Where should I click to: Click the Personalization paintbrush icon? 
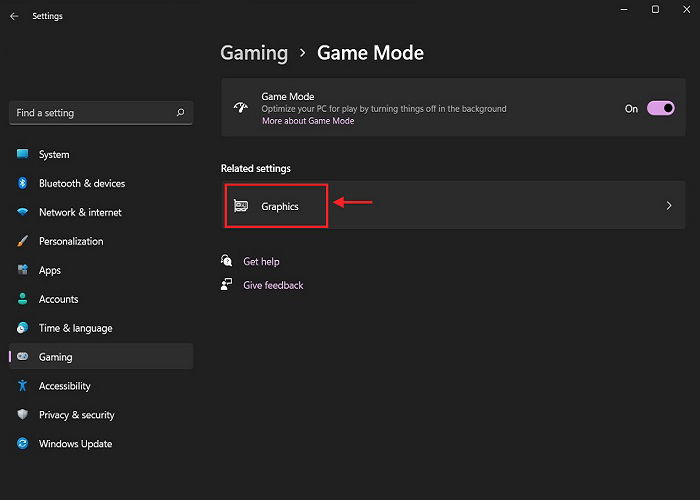[x=22, y=241]
